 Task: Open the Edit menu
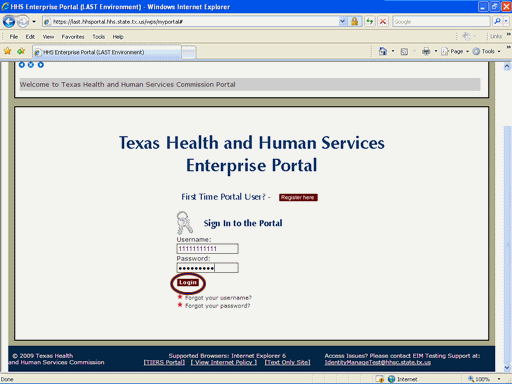coord(30,37)
